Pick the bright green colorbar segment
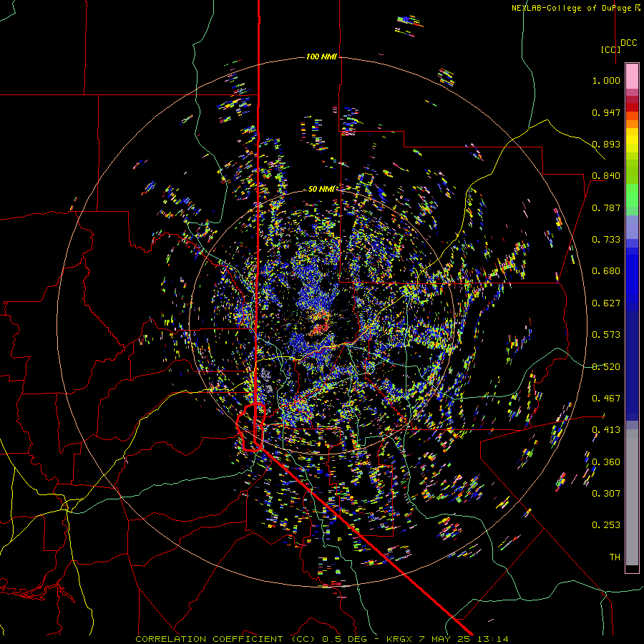This screenshot has height=644, width=644. pyautogui.click(x=632, y=195)
